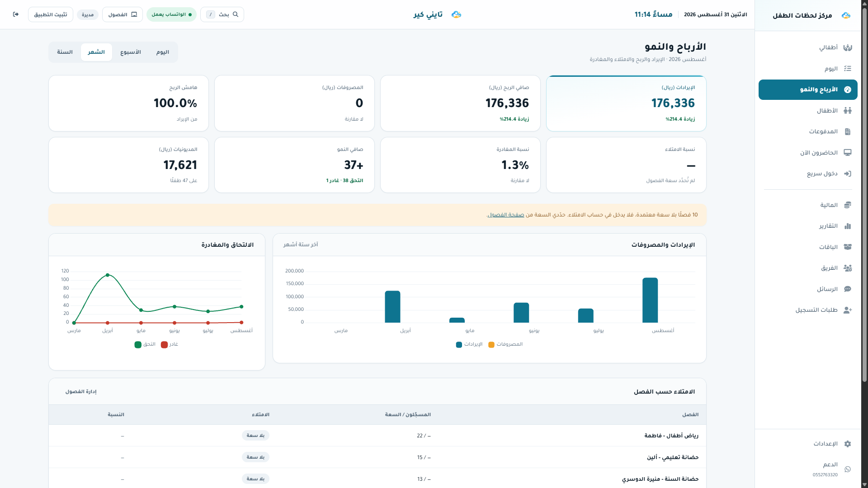This screenshot has height=488, width=868.
Task: Click the الباقات box icon
Action: click(848, 247)
